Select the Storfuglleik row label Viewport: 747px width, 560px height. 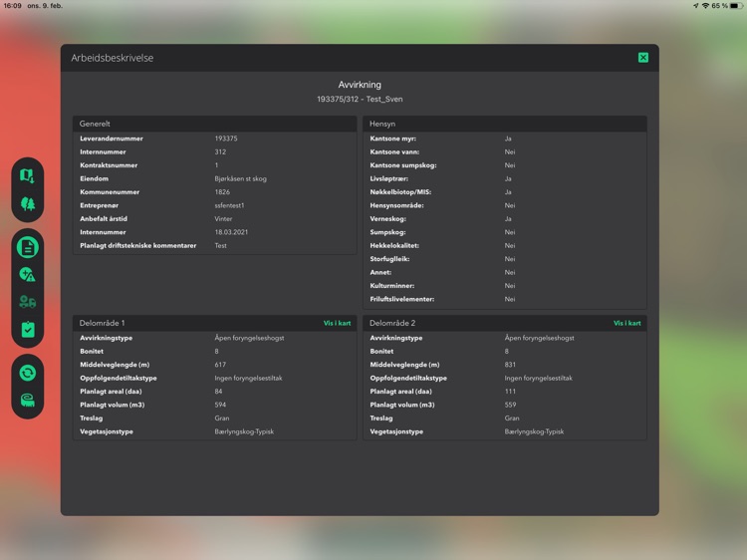tap(389, 259)
